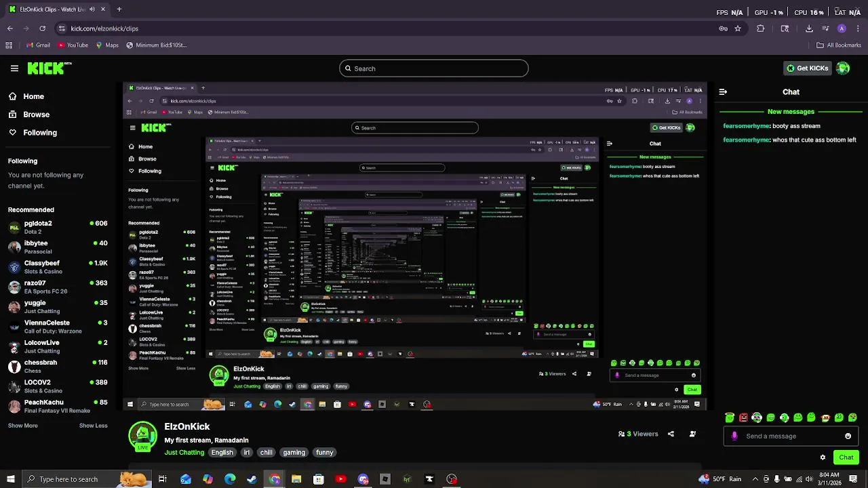Select the last emote in the emote row
This screenshot has width=868, height=488.
click(852, 418)
